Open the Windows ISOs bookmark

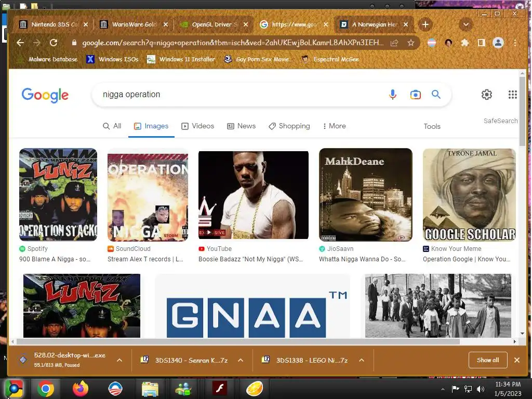point(113,59)
